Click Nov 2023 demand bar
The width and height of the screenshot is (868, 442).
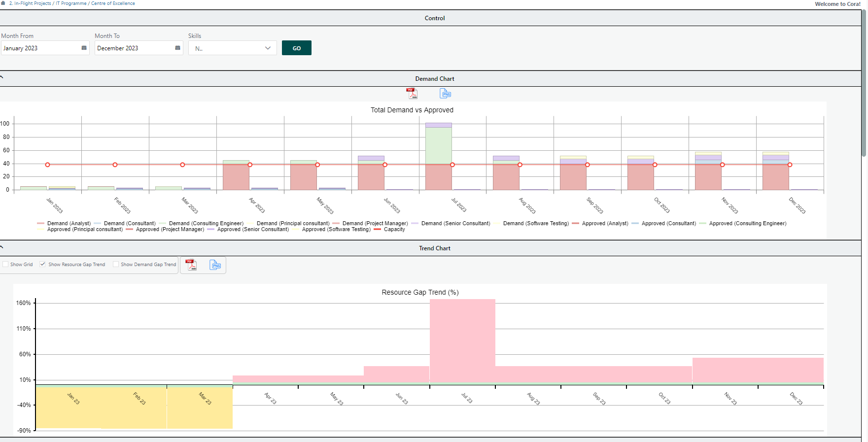point(708,171)
